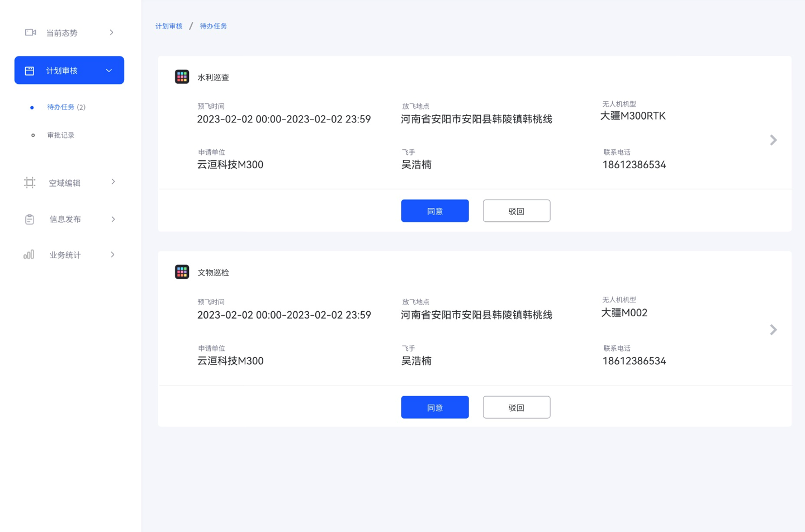
Task: Click the airspace frame icon beside 空域编辑
Action: pyautogui.click(x=30, y=183)
